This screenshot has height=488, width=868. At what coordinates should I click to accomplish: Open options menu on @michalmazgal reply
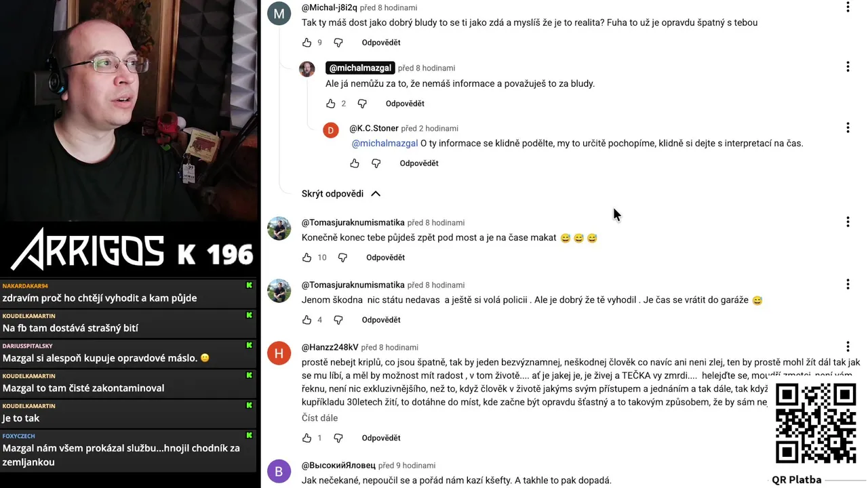(x=848, y=66)
